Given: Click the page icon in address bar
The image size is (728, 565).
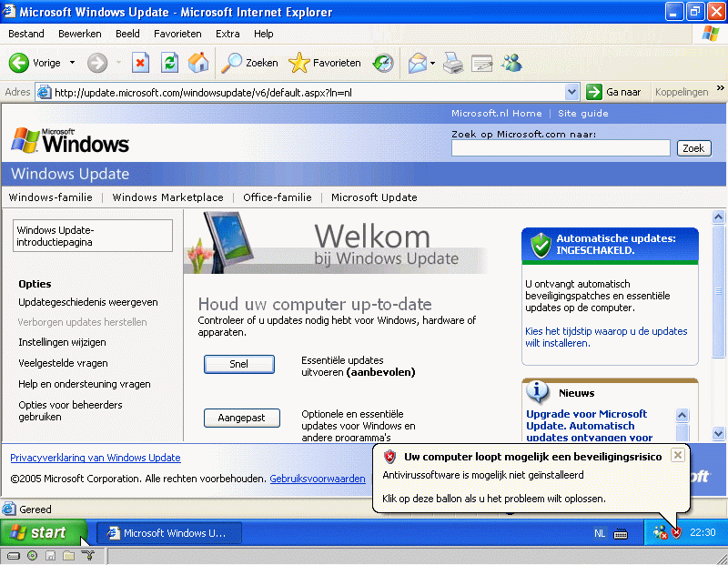Looking at the screenshot, I should [44, 92].
